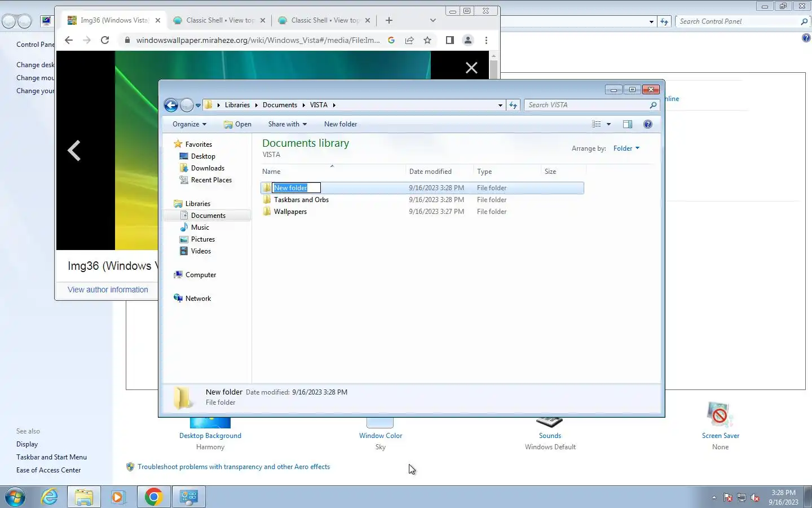The image size is (812, 508).
Task: Sort by Size column
Action: [x=563, y=172]
